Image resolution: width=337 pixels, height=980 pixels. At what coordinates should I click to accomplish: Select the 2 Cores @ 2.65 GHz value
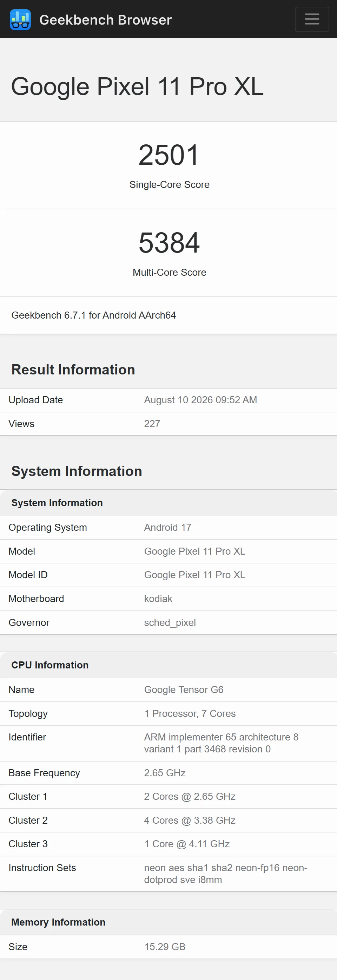(190, 797)
